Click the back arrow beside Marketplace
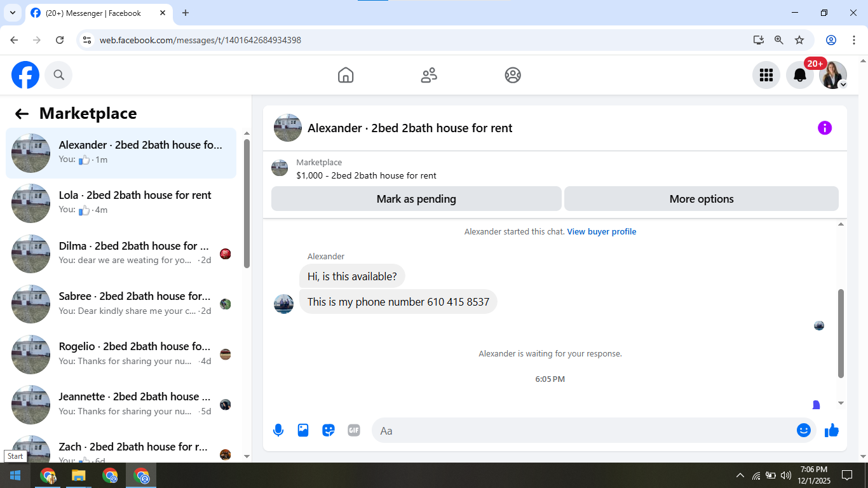 (x=22, y=114)
